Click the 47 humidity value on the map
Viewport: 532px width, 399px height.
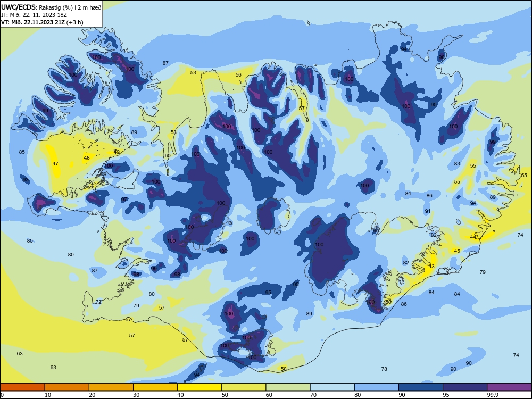(x=55, y=163)
